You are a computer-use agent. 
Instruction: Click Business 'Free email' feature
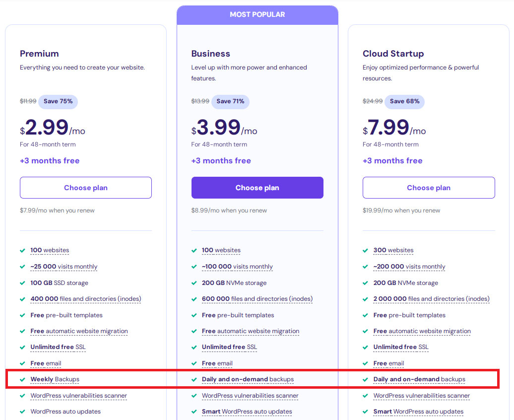pyautogui.click(x=217, y=363)
